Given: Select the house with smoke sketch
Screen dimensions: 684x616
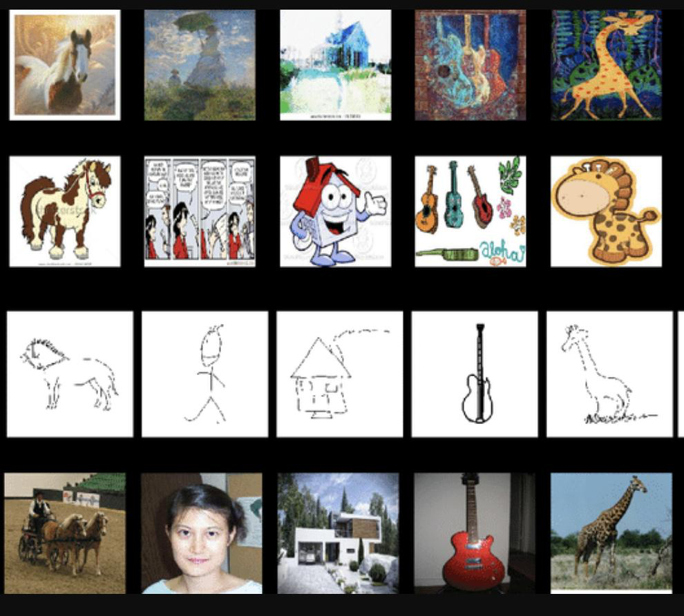Looking at the screenshot, I should (x=340, y=374).
